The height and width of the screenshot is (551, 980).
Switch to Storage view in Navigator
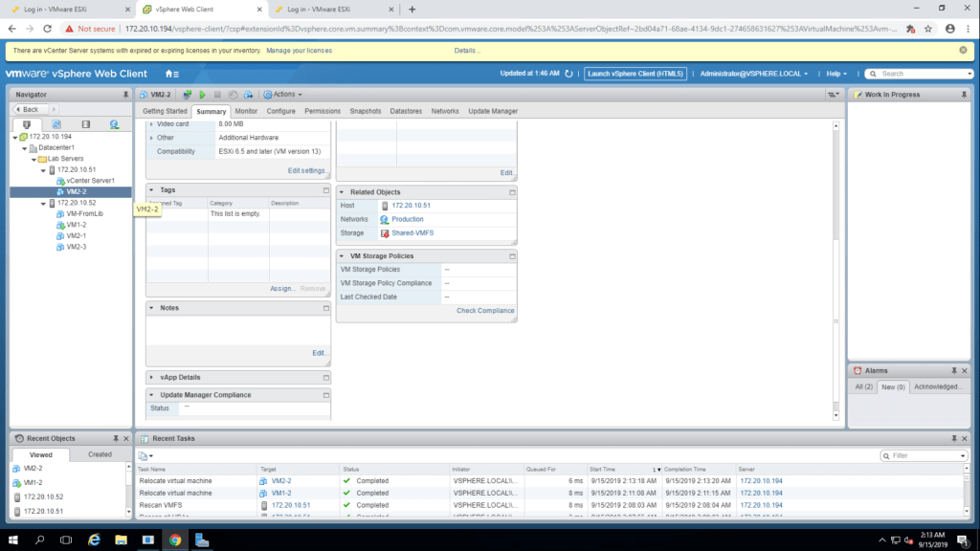(x=85, y=124)
